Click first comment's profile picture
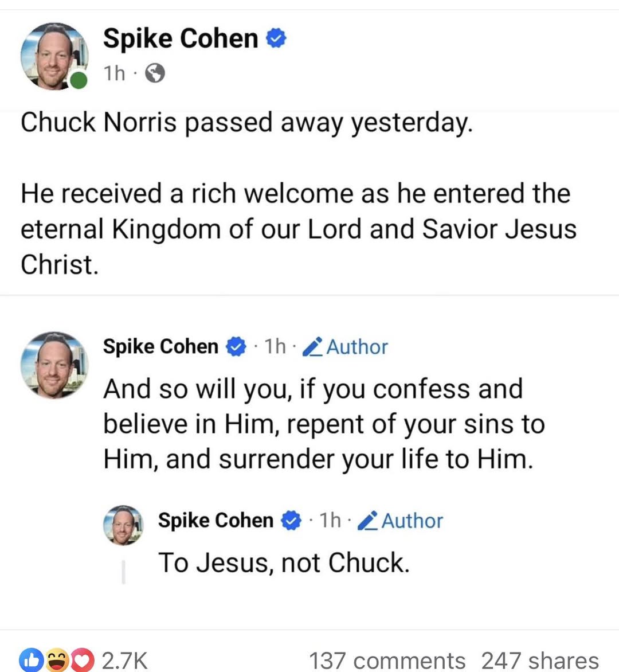The height and width of the screenshot is (672, 619). 53,365
